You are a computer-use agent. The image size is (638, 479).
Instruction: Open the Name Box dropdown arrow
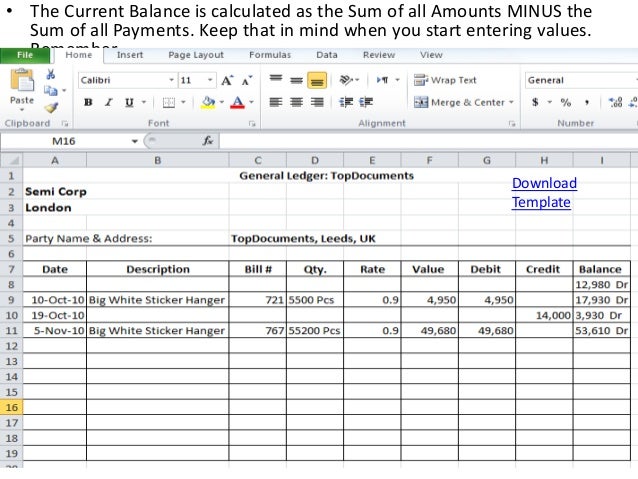pos(134,141)
